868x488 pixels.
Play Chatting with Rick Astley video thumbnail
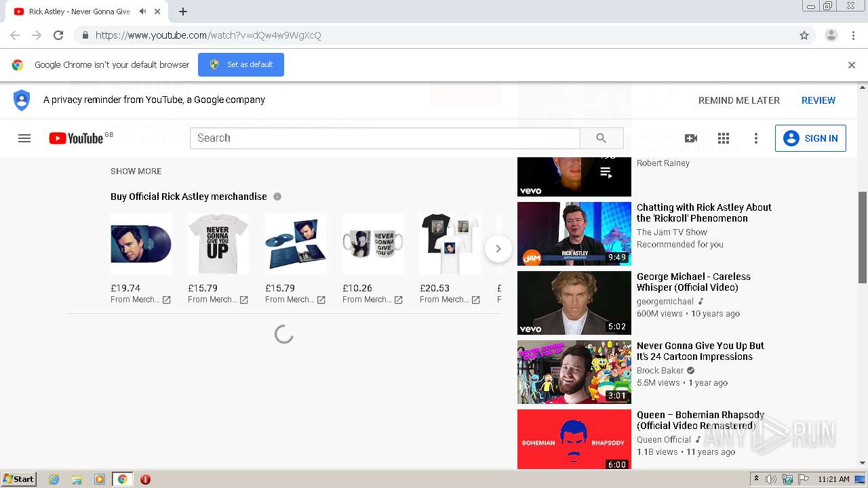click(574, 234)
